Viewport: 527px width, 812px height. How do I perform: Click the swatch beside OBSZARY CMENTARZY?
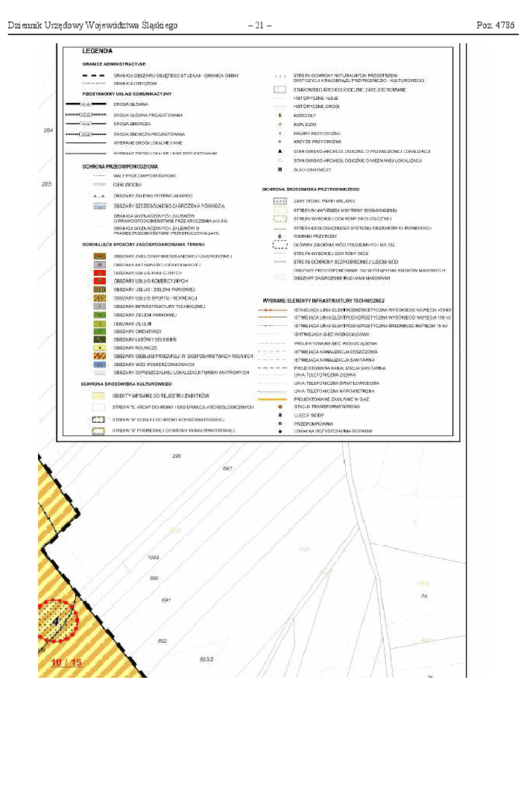pyautogui.click(x=99, y=331)
